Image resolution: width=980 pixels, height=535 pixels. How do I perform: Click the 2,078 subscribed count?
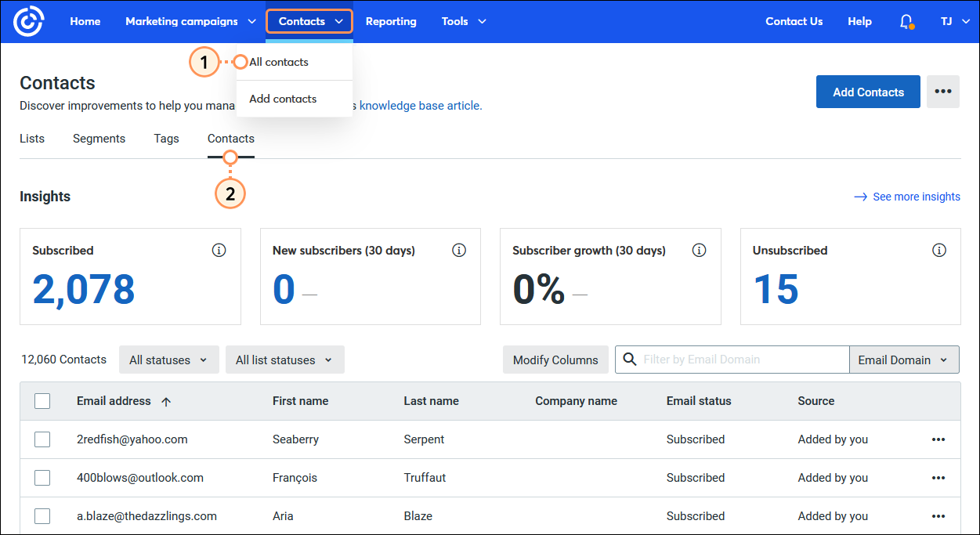click(x=84, y=290)
